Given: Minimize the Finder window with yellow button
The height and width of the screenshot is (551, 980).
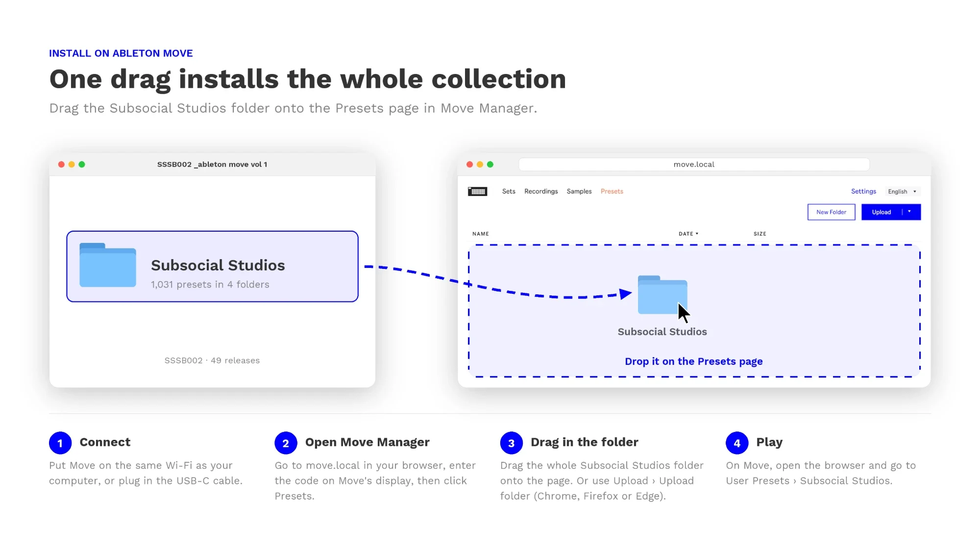Looking at the screenshot, I should tap(72, 165).
